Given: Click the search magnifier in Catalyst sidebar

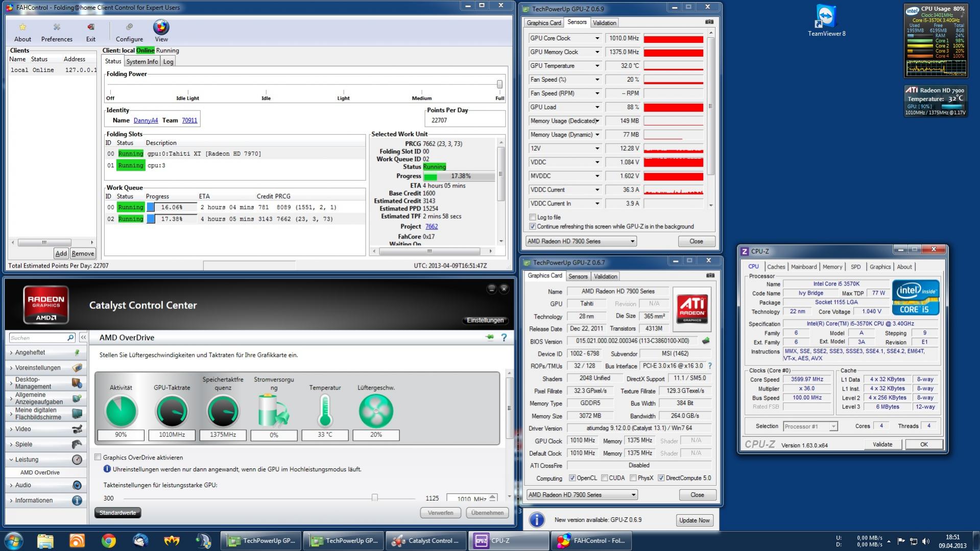Looking at the screenshot, I should click(x=70, y=338).
